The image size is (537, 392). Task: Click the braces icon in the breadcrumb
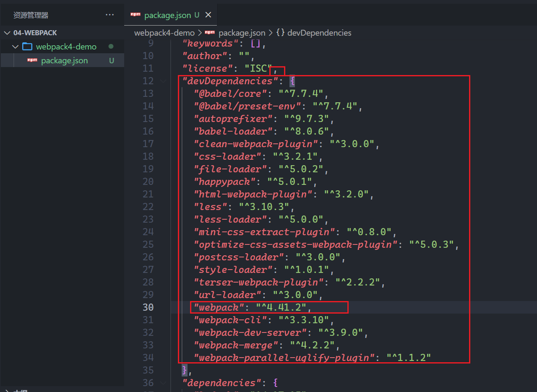(281, 33)
